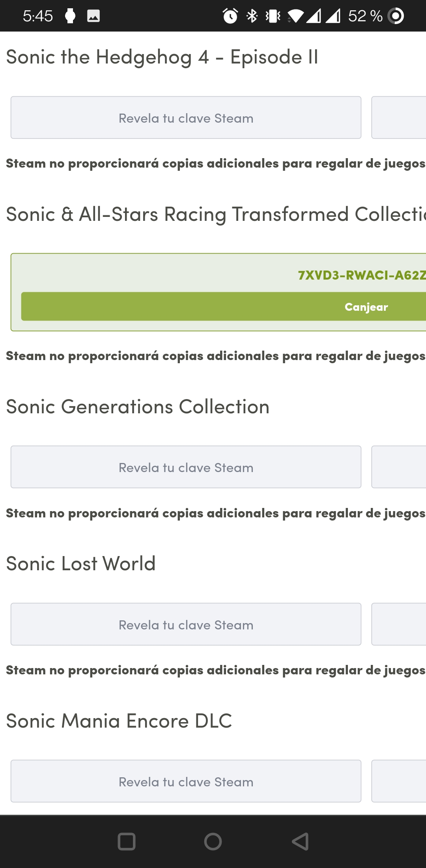This screenshot has height=868, width=426.
Task: Reveal Steam key for Sonic 4 Episode II
Action: click(x=186, y=118)
